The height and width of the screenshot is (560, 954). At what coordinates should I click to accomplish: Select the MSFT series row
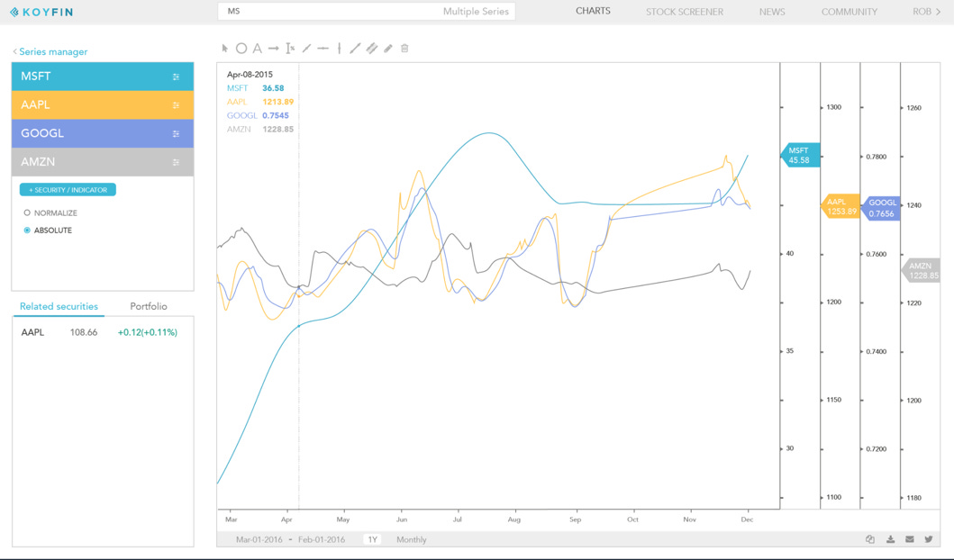pyautogui.click(x=102, y=77)
